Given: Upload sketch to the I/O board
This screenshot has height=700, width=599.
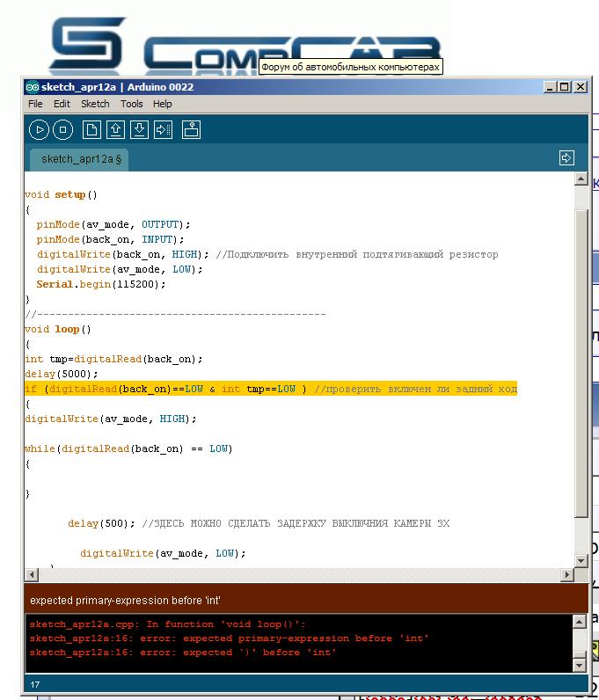Looking at the screenshot, I should (163, 130).
